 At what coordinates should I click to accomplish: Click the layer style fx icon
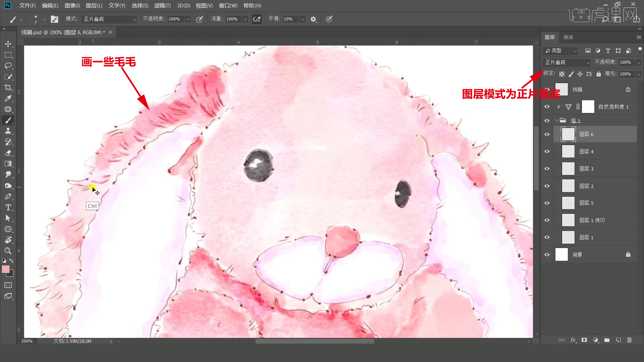[573, 340]
